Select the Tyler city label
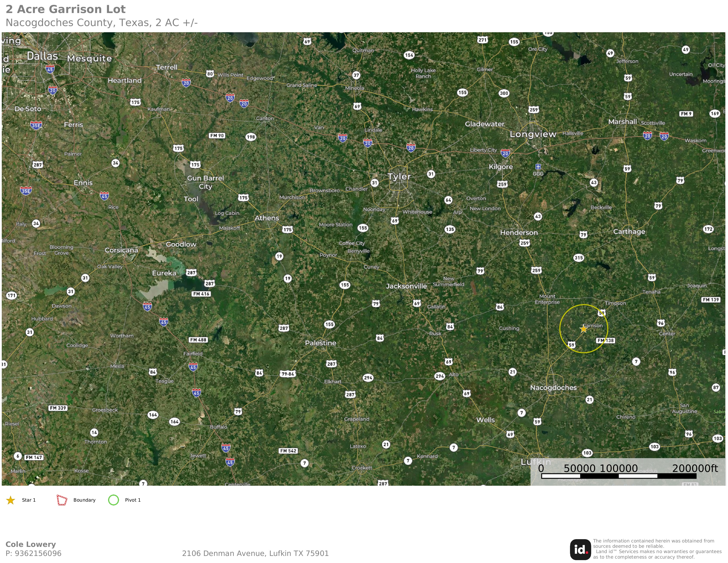 point(399,176)
